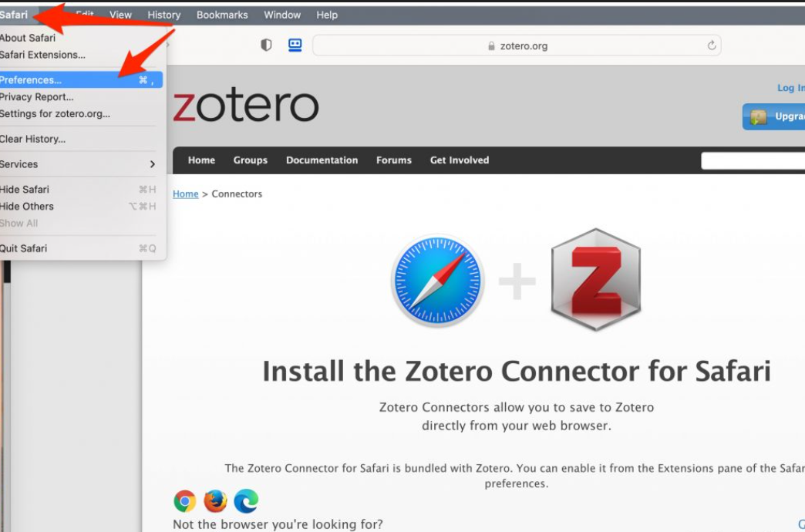Open the Window menu
Image resolution: width=805 pixels, height=532 pixels.
pos(282,15)
